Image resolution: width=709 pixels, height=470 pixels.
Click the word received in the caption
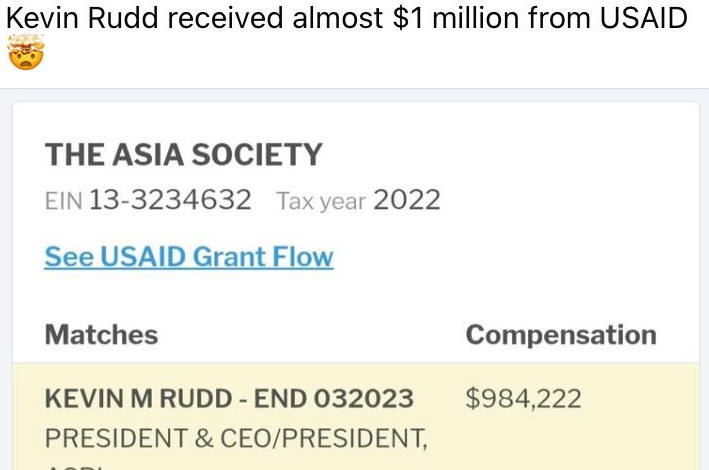click(x=230, y=19)
